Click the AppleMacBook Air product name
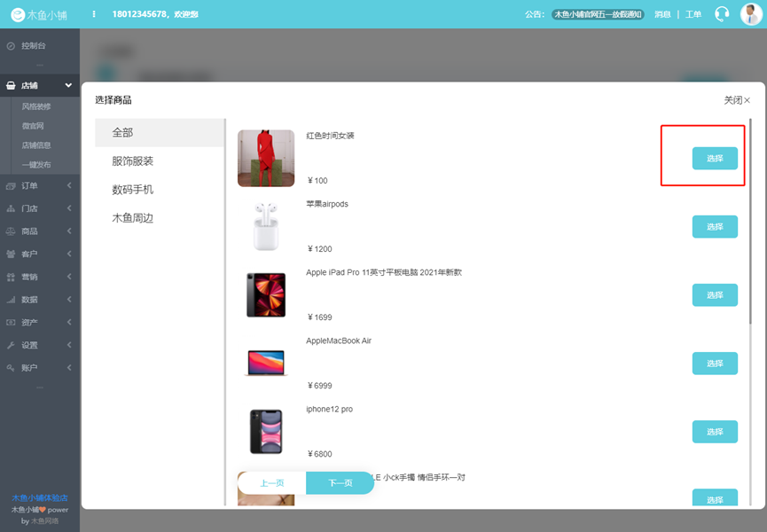Screen dimensions: 767x532 pyautogui.click(x=339, y=340)
